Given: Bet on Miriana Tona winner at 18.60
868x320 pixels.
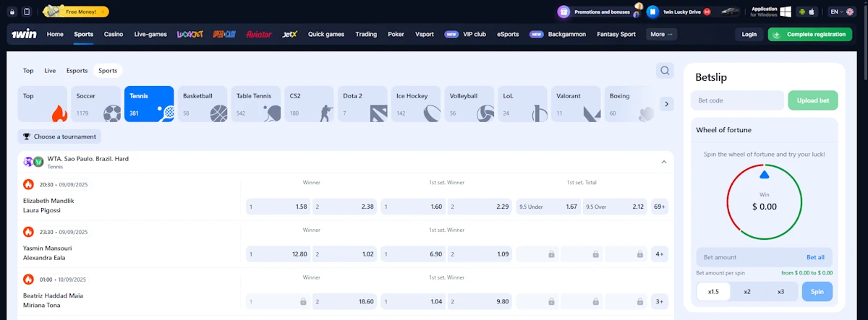Looking at the screenshot, I should pos(345,302).
